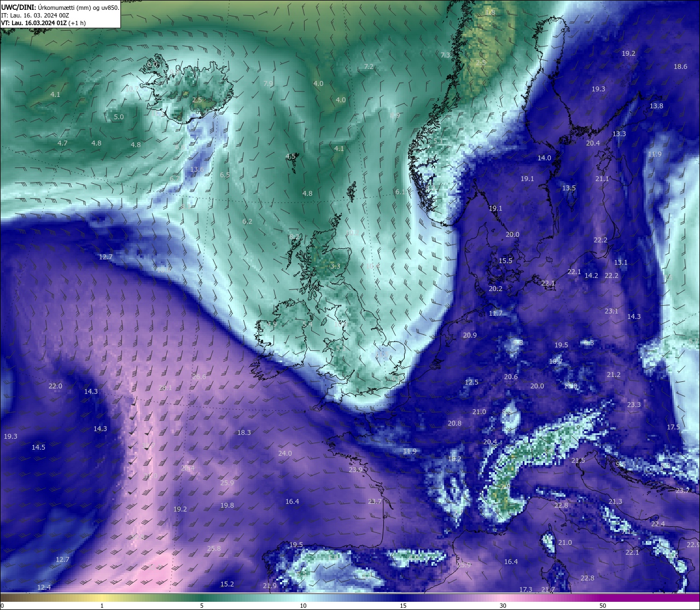Click the 21.5 value label
700x610 pixels.
tap(578, 461)
